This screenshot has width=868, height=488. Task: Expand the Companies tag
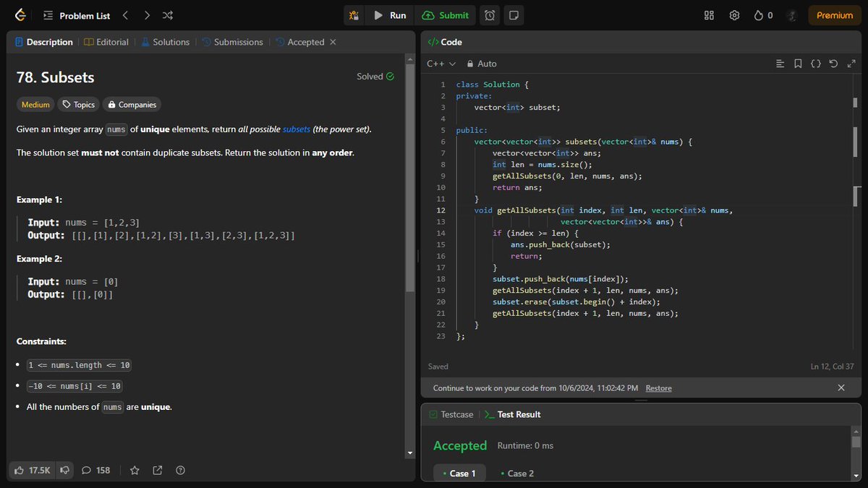coord(132,105)
